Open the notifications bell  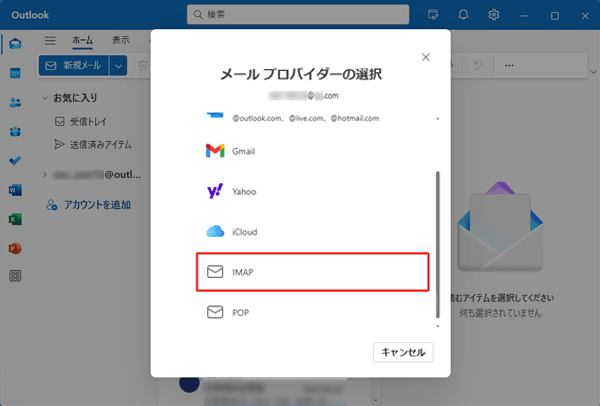pos(463,15)
